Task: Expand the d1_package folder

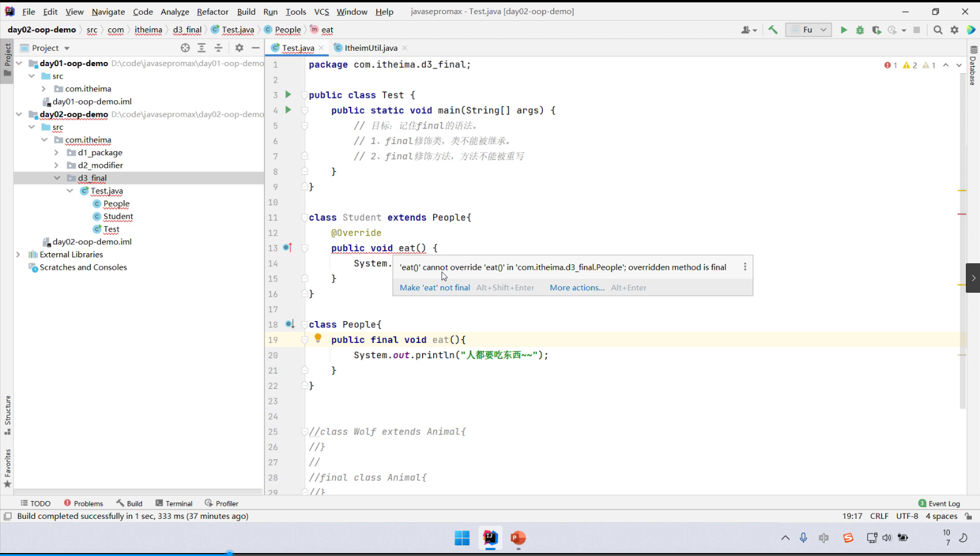Action: point(57,153)
